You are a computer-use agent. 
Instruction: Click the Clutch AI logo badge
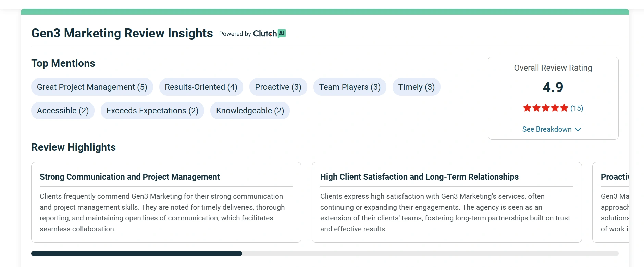[269, 33]
